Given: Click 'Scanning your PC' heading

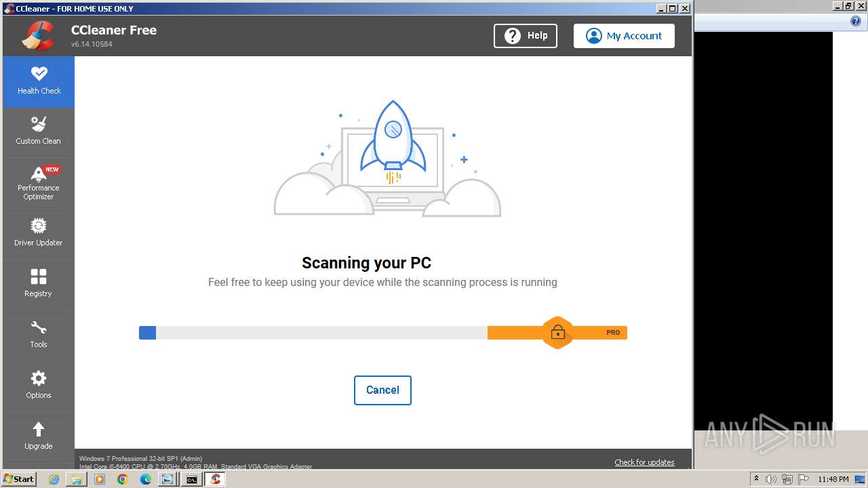Looking at the screenshot, I should point(366,263).
